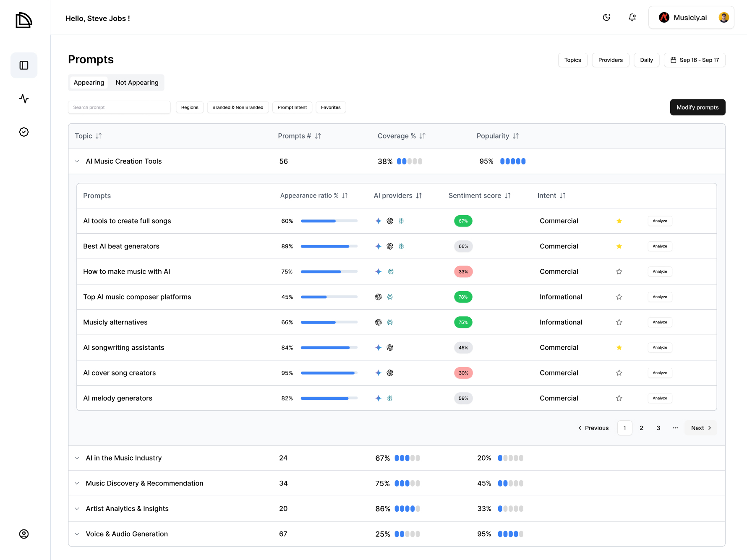Toggle dark mode moon icon
This screenshot has height=560, width=747.
606,18
